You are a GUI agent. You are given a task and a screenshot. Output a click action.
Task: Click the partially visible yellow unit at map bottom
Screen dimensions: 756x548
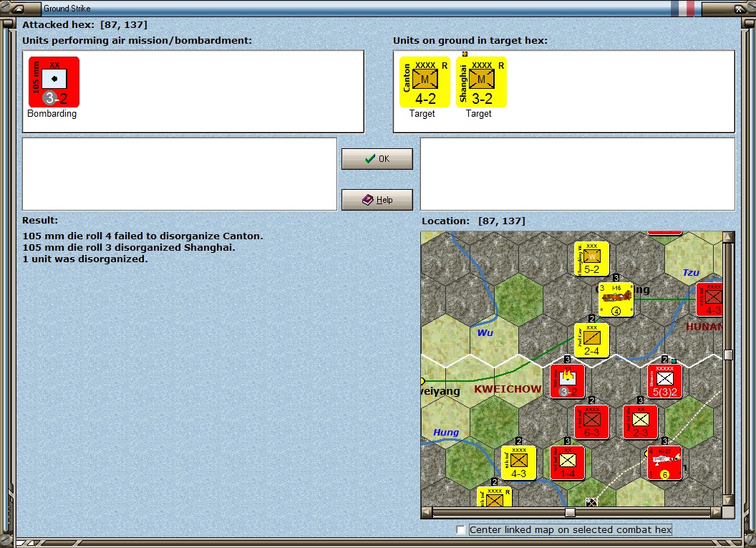click(x=494, y=497)
